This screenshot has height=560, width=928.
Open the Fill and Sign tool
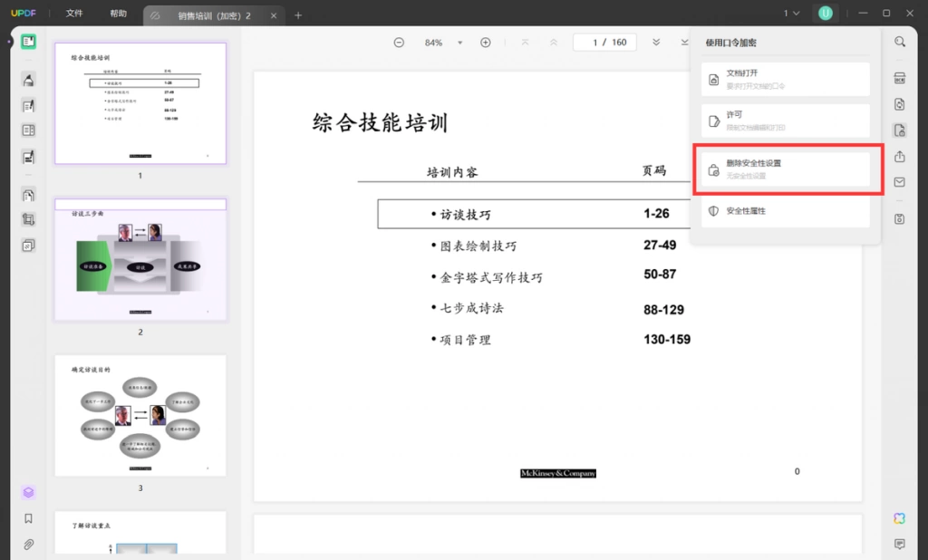tap(28, 157)
